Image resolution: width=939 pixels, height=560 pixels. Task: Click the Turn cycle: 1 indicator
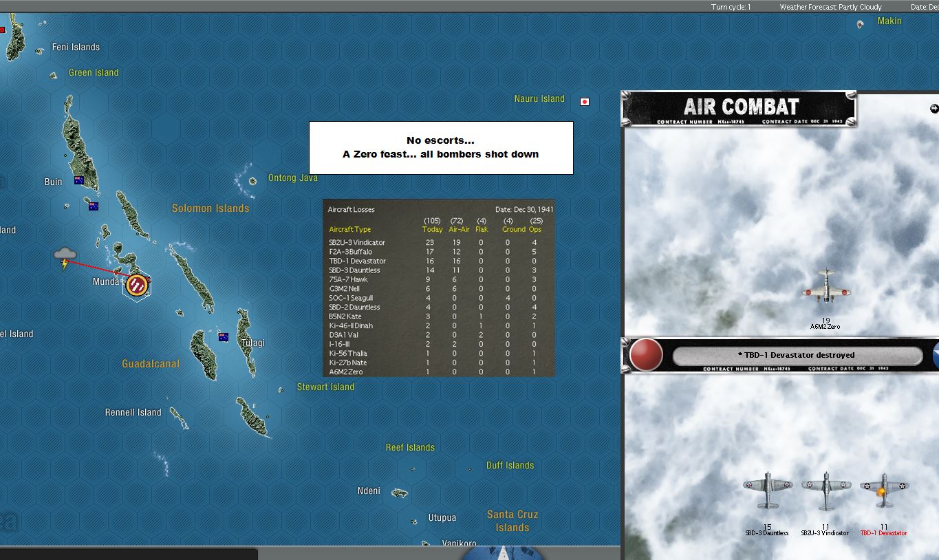pyautogui.click(x=731, y=7)
